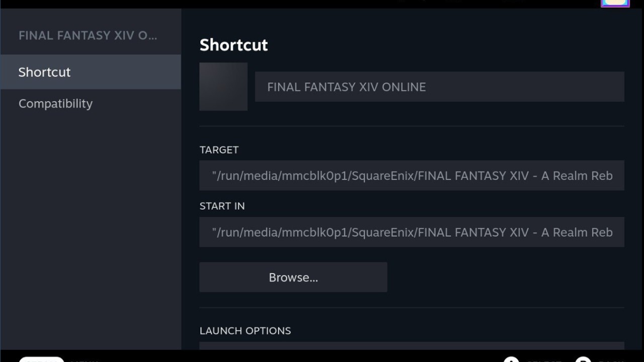Open your profile avatar in the top corner
This screenshot has width=644, height=362.
pos(615,4)
